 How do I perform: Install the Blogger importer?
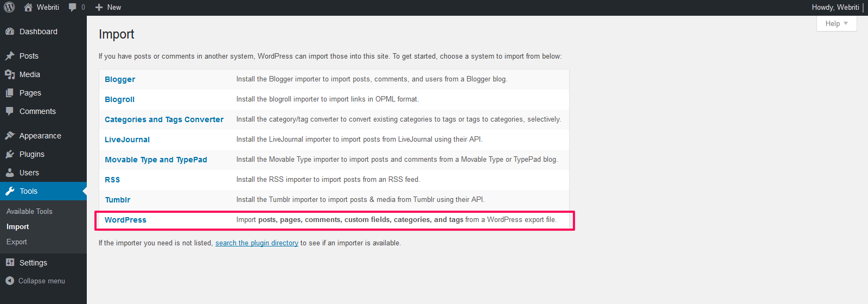point(120,79)
